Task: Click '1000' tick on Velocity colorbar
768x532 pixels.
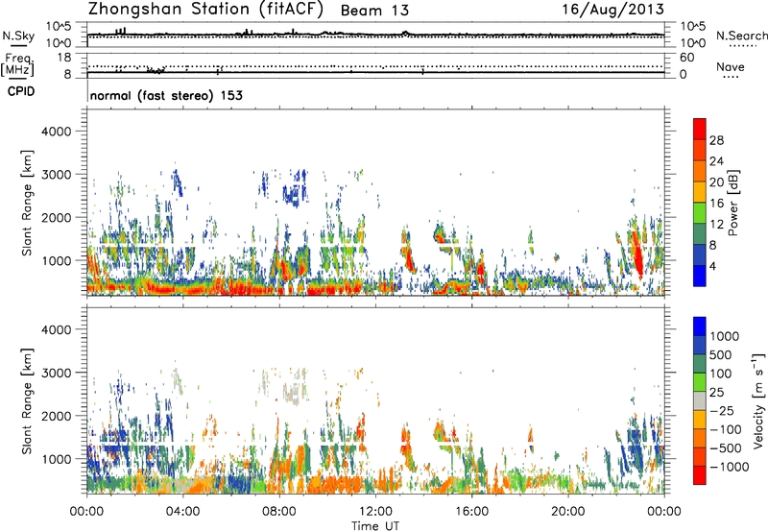Action: click(725, 336)
